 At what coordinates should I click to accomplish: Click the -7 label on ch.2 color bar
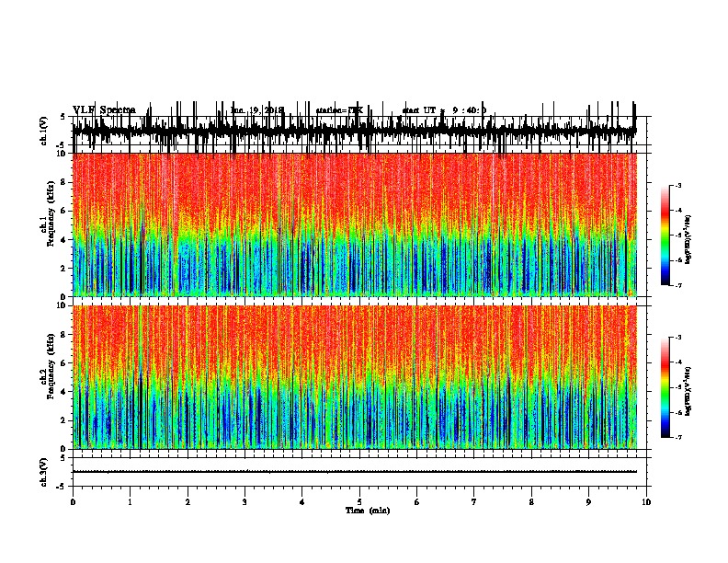coord(677,437)
